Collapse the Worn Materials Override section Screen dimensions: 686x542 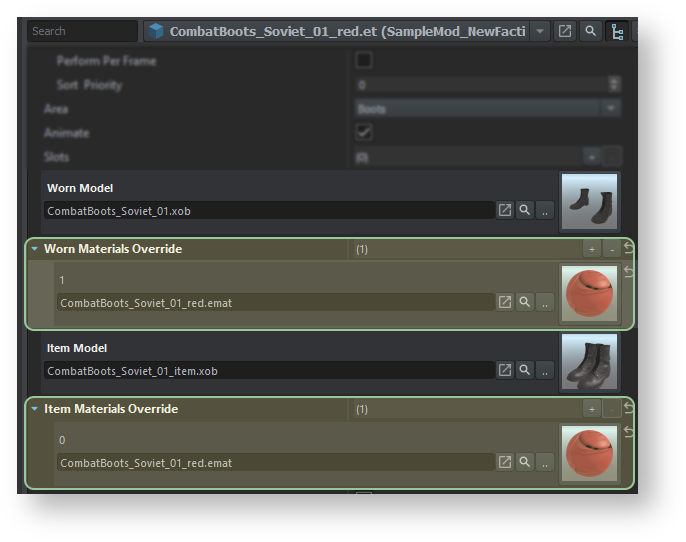[x=35, y=249]
